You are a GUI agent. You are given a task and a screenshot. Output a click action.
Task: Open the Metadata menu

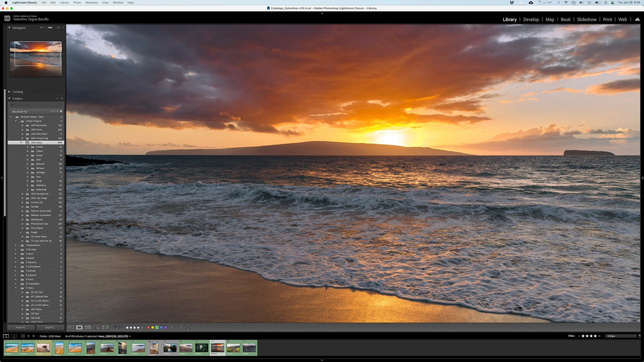click(91, 3)
